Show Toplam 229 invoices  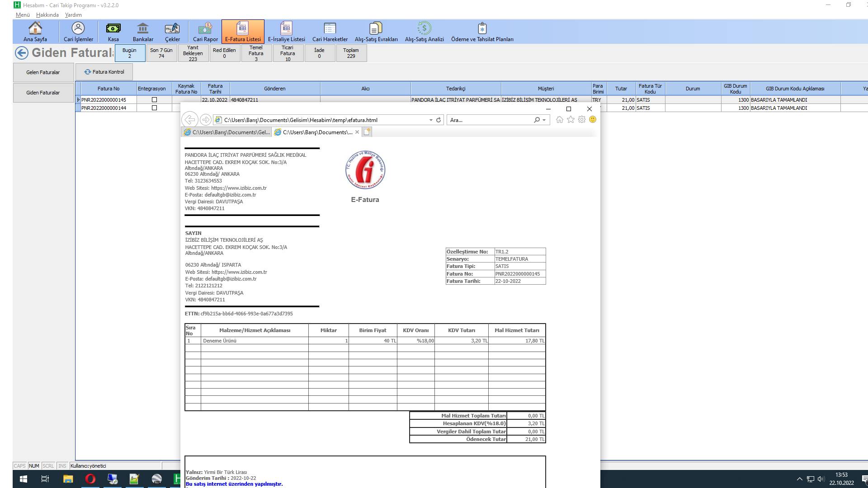point(351,53)
